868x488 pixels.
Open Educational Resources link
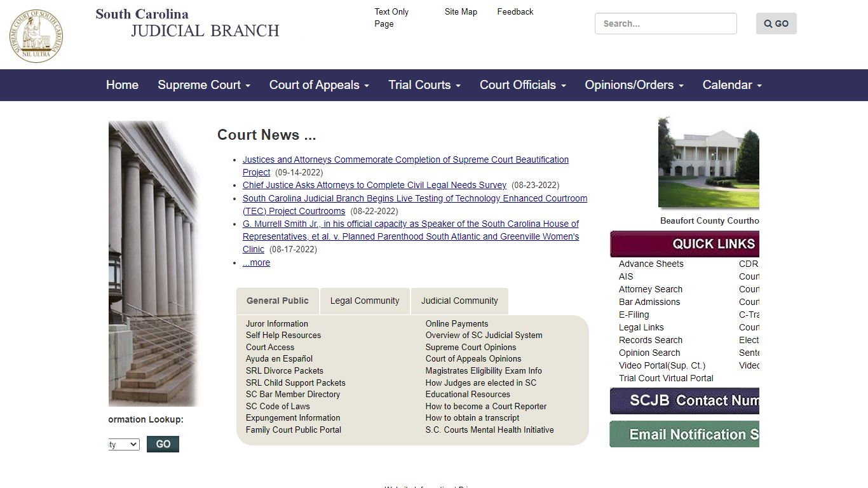click(468, 395)
